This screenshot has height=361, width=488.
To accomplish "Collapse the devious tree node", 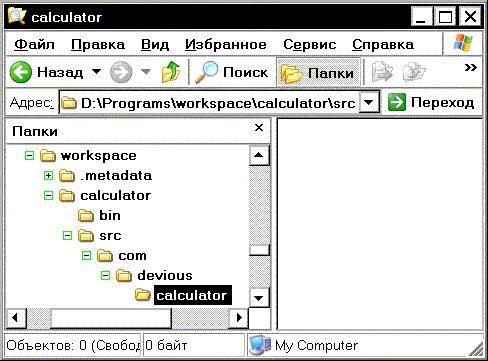I will [105, 276].
